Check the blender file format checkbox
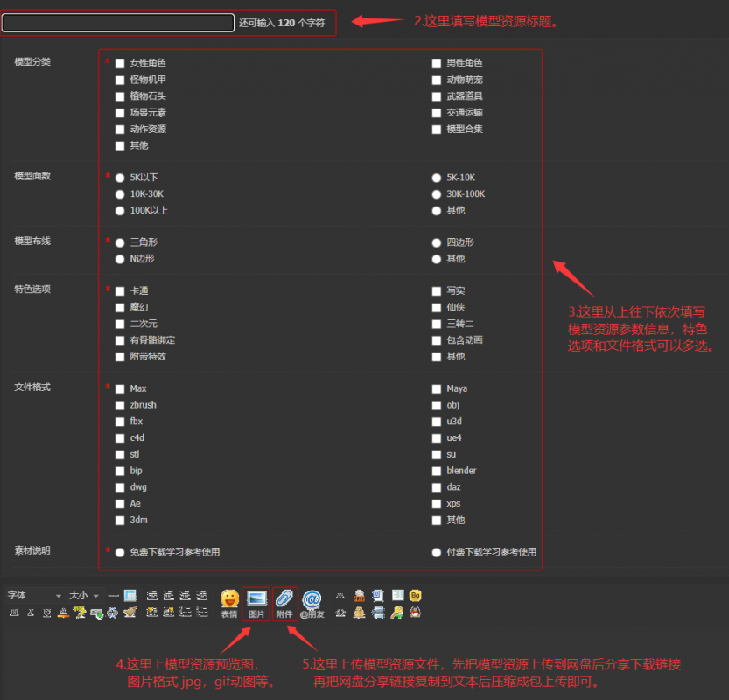 tap(436, 472)
